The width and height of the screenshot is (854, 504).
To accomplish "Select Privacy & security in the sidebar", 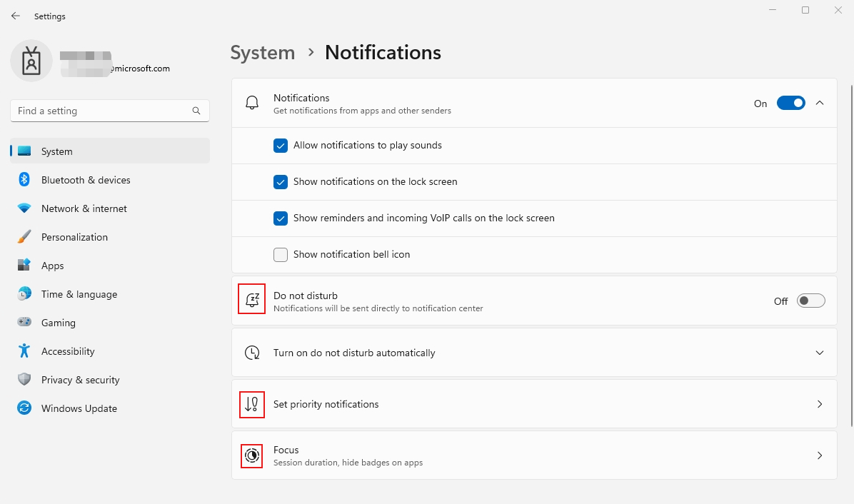I will click(x=80, y=380).
